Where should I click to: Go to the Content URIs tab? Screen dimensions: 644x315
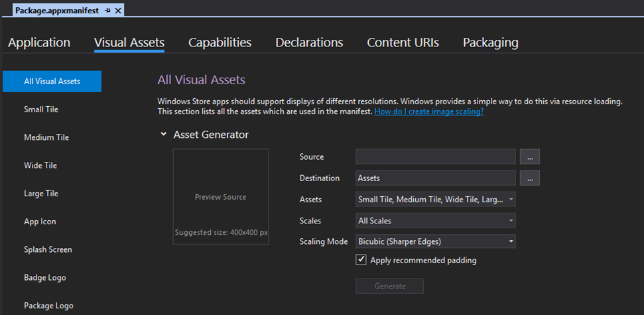coord(403,42)
